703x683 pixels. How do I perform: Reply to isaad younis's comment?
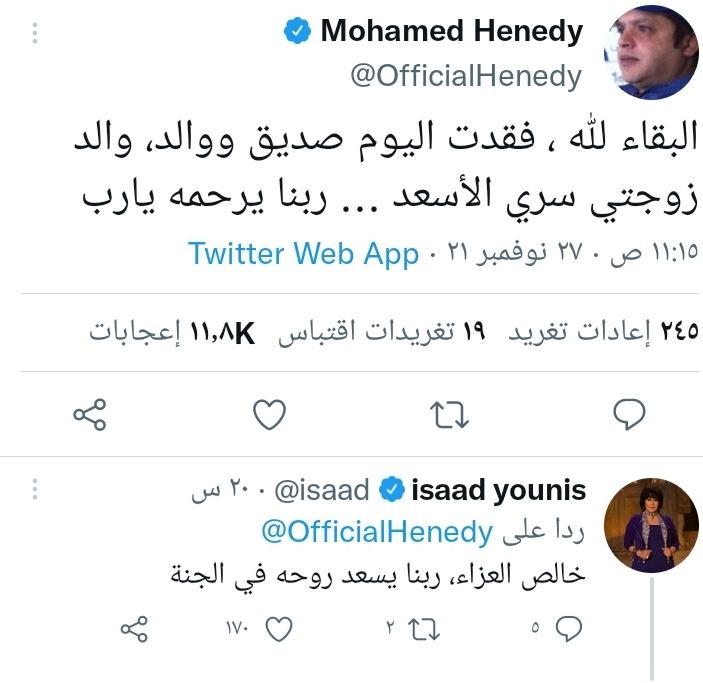pos(568,627)
